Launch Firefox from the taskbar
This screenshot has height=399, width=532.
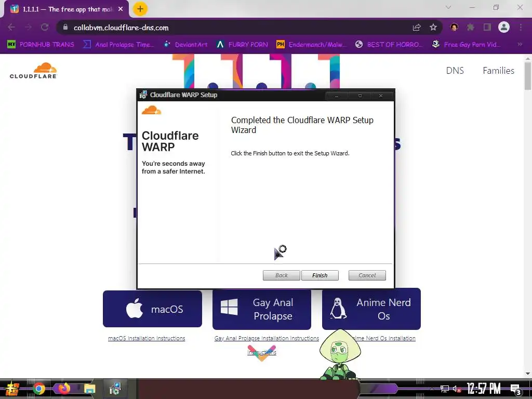tap(64, 388)
